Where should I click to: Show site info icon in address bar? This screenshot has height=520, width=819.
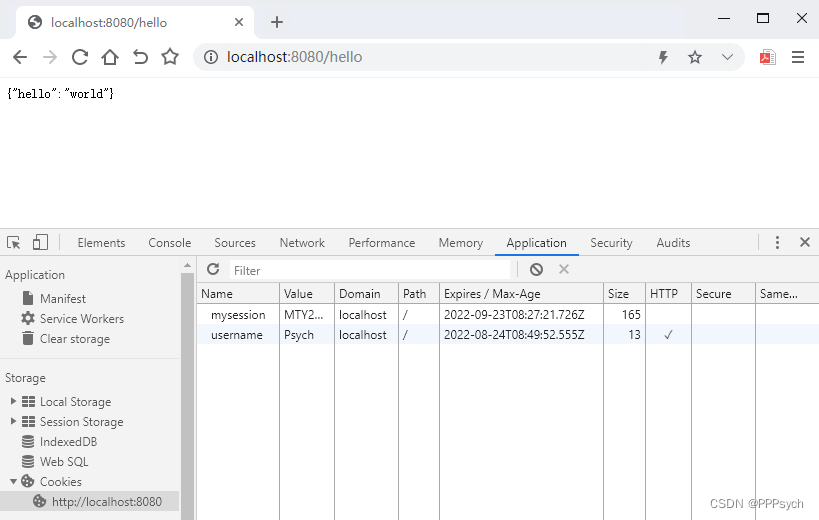coord(210,57)
